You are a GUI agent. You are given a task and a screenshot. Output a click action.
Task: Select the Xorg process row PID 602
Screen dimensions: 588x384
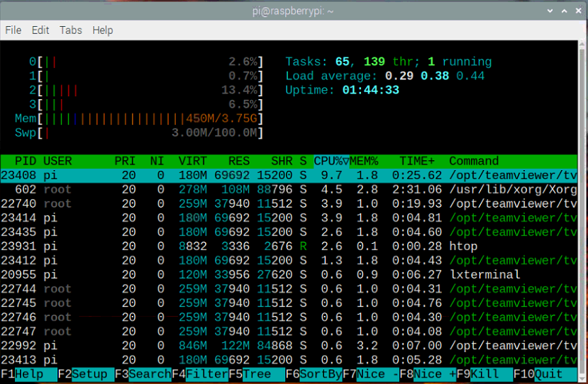pos(289,190)
